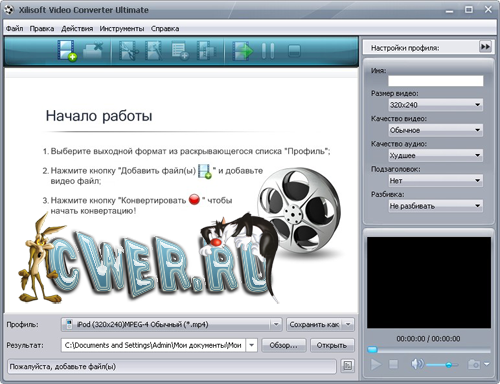Collapse the profile settings panel arrows
The image size is (500, 384).
485,47
